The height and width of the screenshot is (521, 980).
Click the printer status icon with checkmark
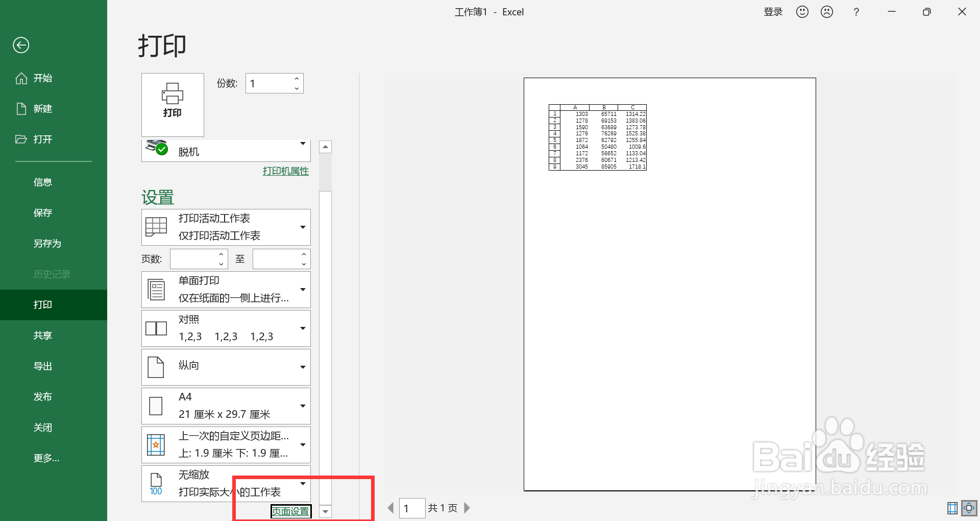click(157, 148)
